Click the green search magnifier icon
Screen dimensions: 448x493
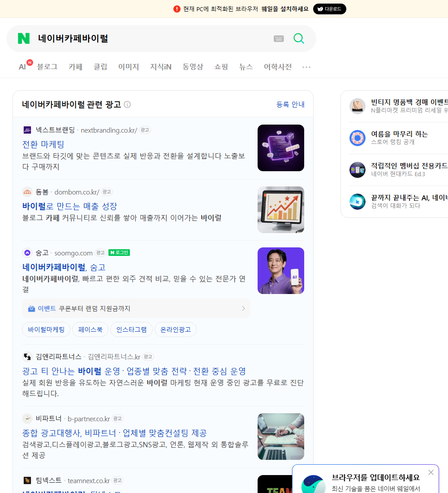click(299, 39)
